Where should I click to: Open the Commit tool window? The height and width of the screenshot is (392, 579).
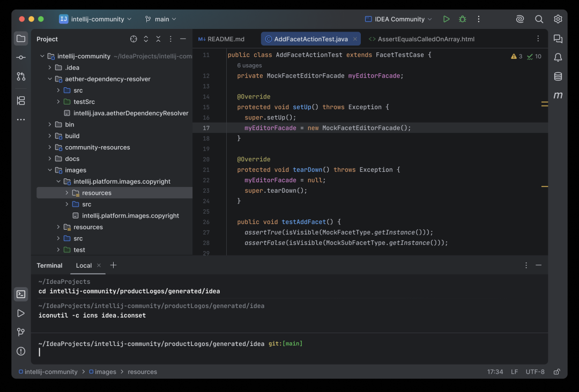point(21,57)
